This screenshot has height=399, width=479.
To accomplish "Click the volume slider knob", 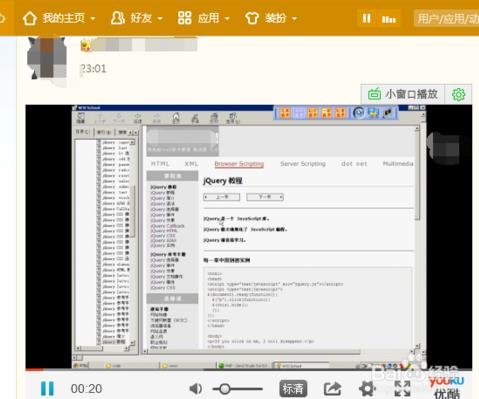I will click(x=224, y=389).
